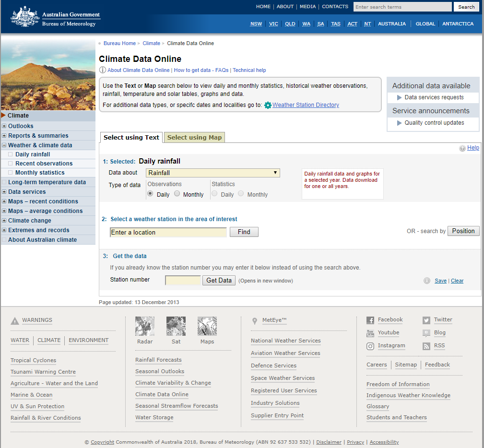Screen dimensions: 484x448
Task: Open Instagram from the footer icon
Action: [370, 346]
